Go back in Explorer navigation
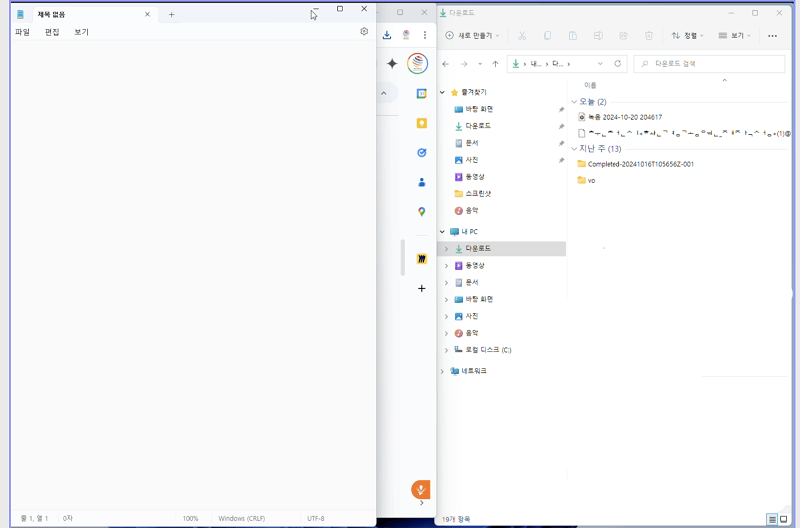Viewport: 800px width, 528px height. (445, 64)
